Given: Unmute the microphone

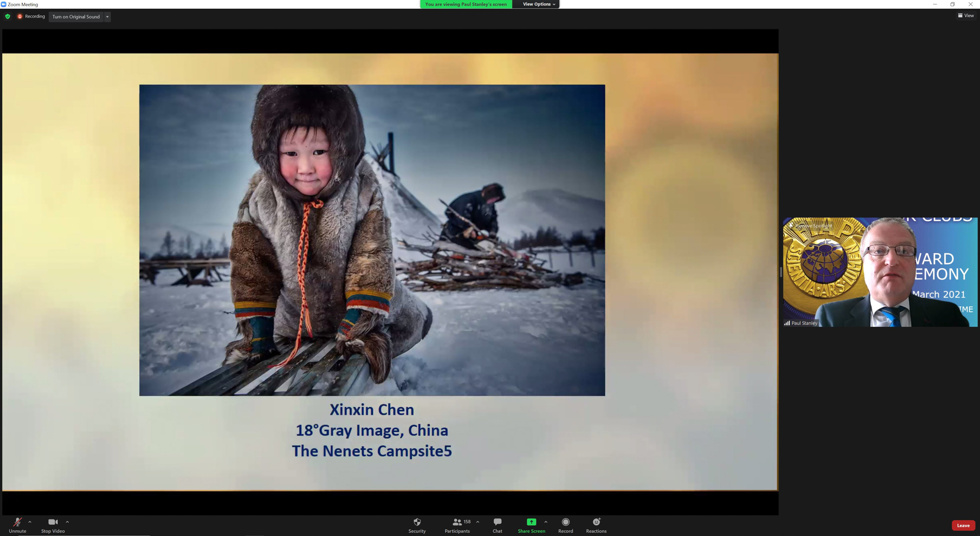Looking at the screenshot, I should [x=17, y=525].
